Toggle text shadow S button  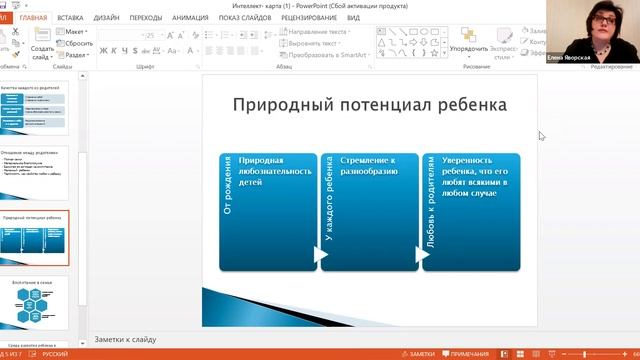coord(135,51)
